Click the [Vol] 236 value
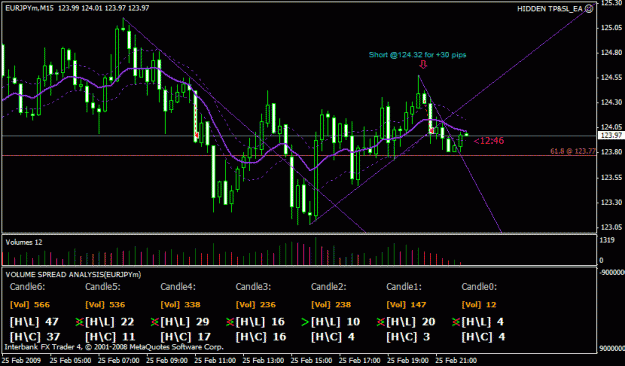The height and width of the screenshot is (366, 625). [x=256, y=305]
